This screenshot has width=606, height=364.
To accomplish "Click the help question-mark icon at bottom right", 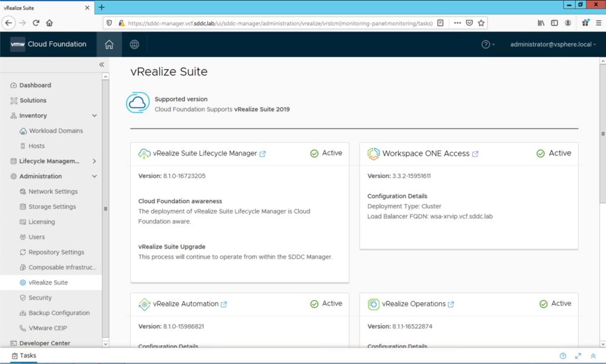I will [x=562, y=356].
